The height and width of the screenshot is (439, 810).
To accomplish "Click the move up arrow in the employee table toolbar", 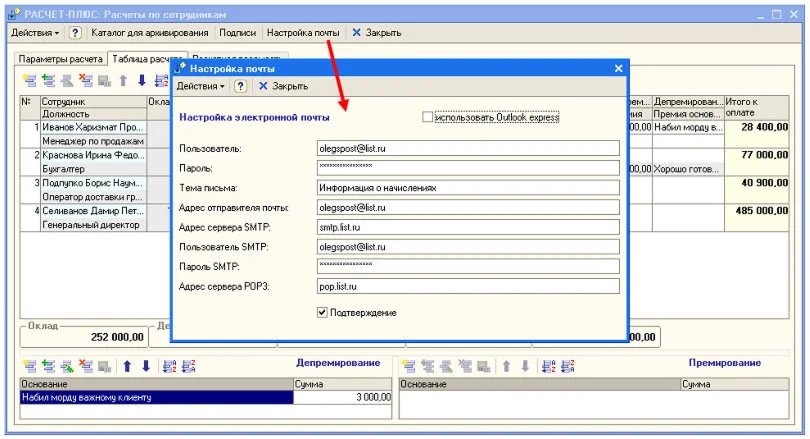I will click(x=123, y=81).
